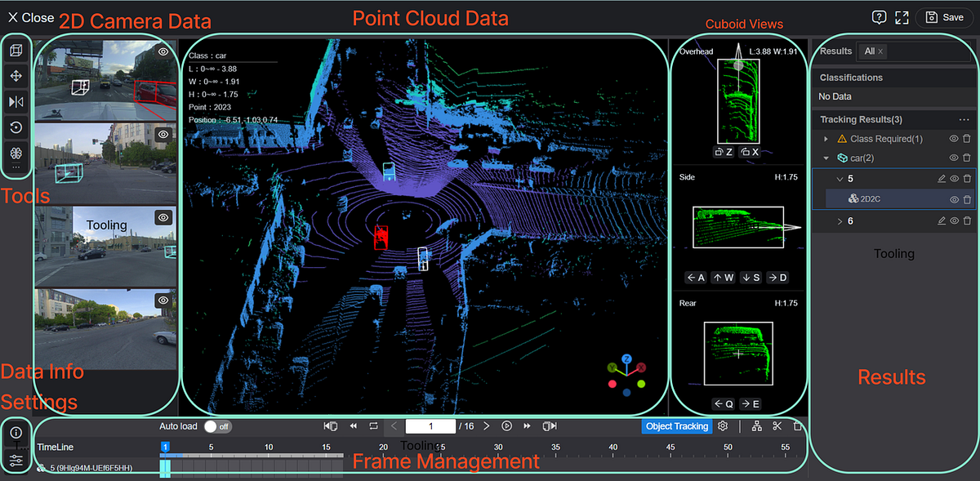The image size is (980, 481).
Task: Click the timeline slider at frame 1
Action: tap(165, 447)
